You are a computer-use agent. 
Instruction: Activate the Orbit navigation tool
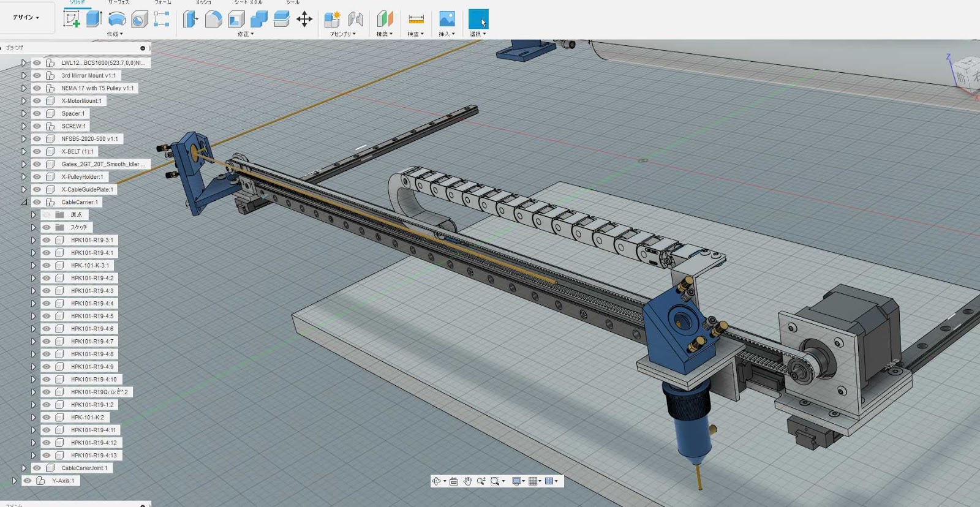pos(436,481)
